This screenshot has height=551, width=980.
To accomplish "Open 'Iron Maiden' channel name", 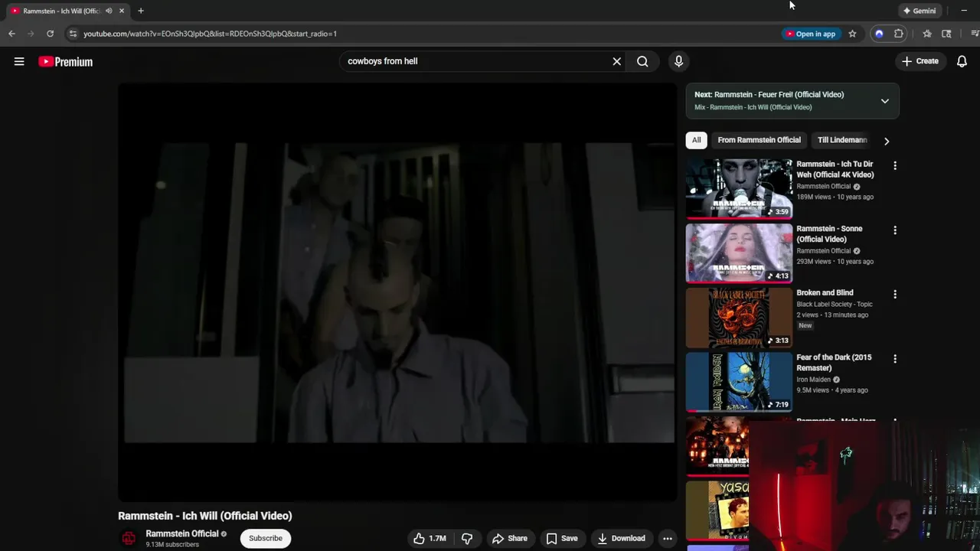I will click(x=813, y=379).
